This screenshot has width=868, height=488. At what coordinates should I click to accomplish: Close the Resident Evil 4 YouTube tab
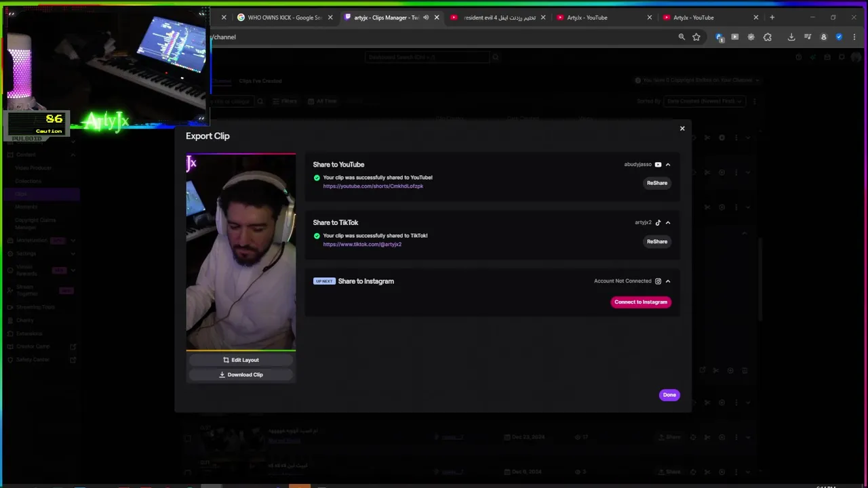[542, 18]
